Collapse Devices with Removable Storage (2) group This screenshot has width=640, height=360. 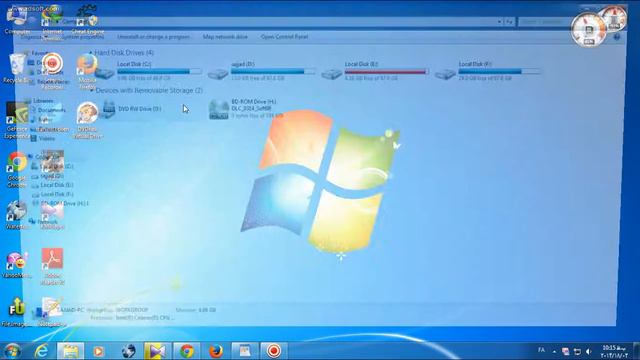point(91,90)
